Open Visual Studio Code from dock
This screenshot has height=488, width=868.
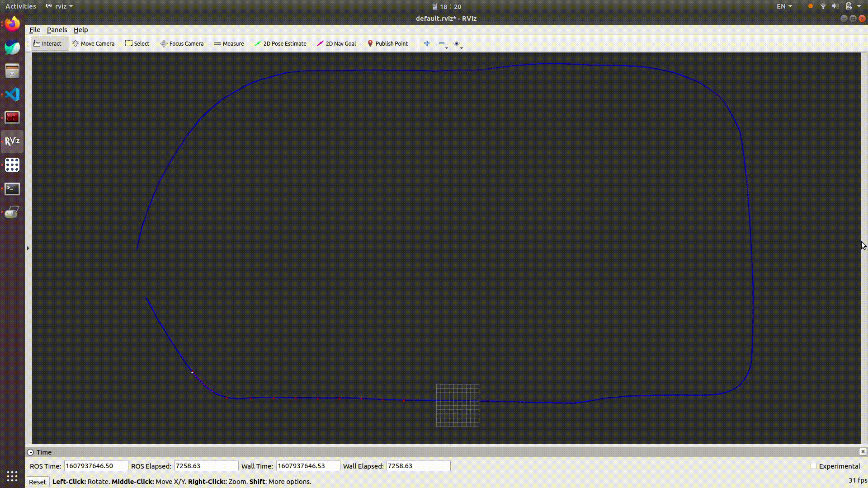point(12,94)
